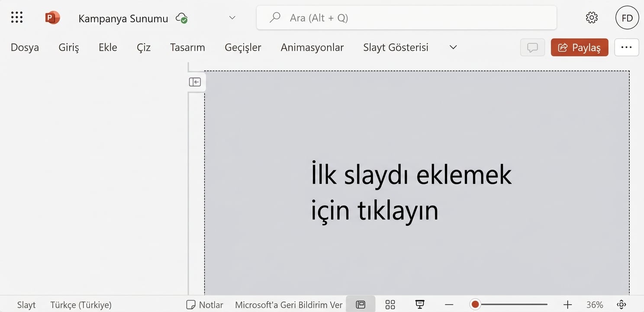This screenshot has height=312, width=644.
Task: Check the cloud save status icon
Action: coord(182,19)
